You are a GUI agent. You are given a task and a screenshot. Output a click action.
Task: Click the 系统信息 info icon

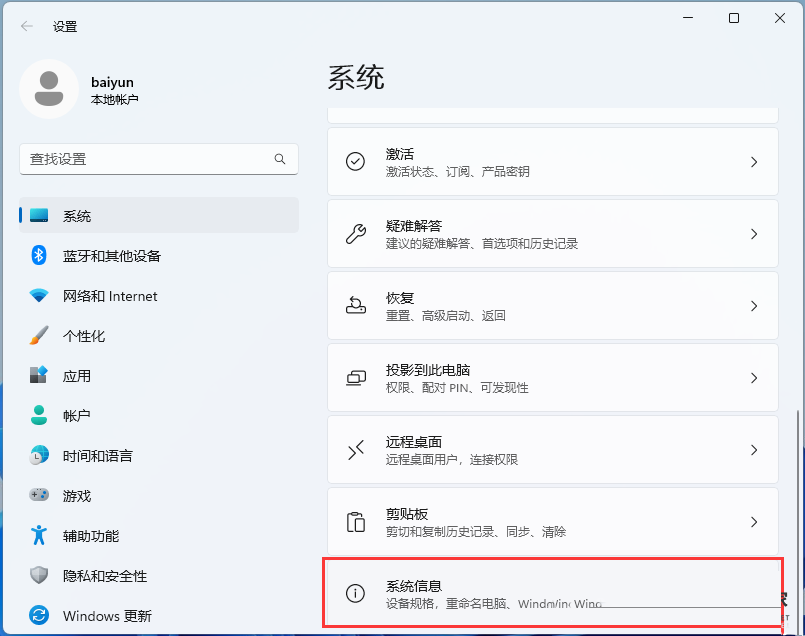click(x=355, y=593)
